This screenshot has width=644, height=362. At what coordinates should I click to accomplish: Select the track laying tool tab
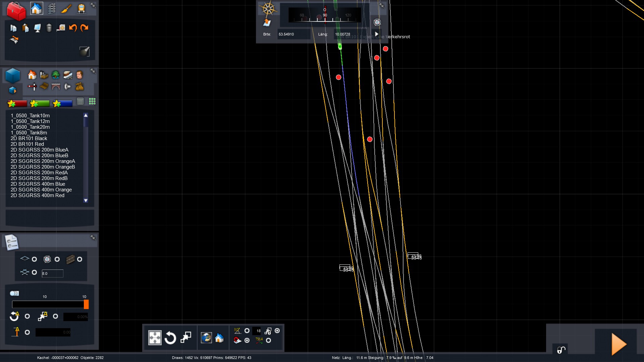tap(52, 8)
